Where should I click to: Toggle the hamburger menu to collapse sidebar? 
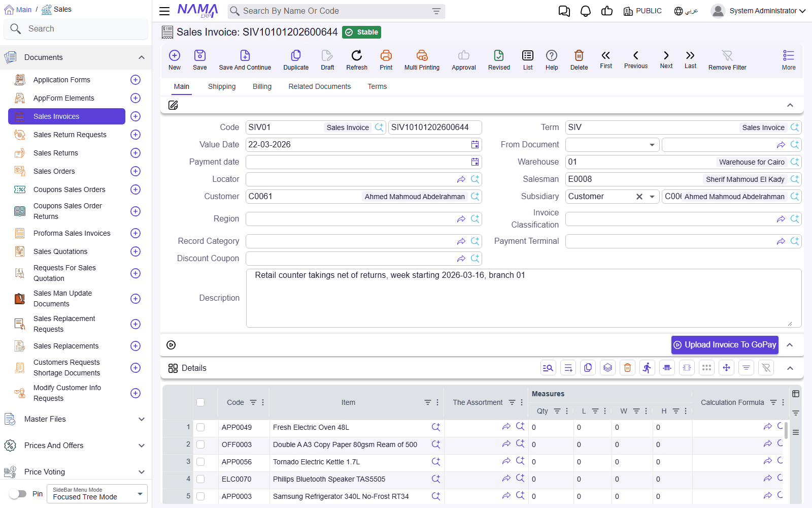point(164,11)
